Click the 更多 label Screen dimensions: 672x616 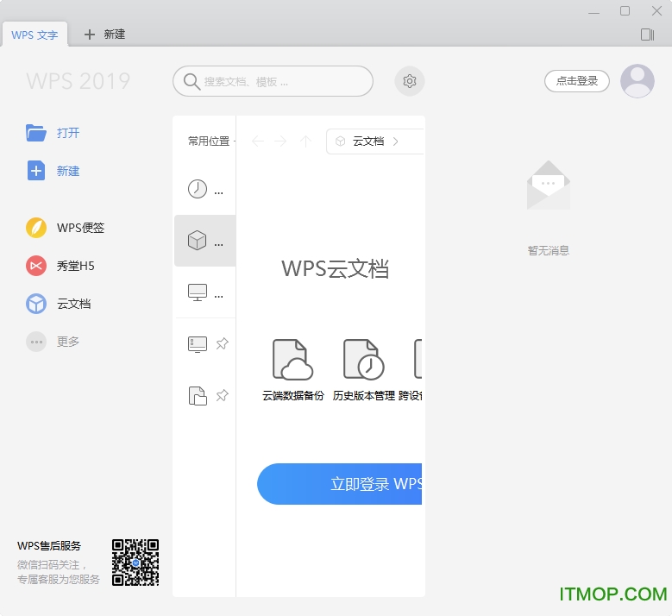coord(68,342)
